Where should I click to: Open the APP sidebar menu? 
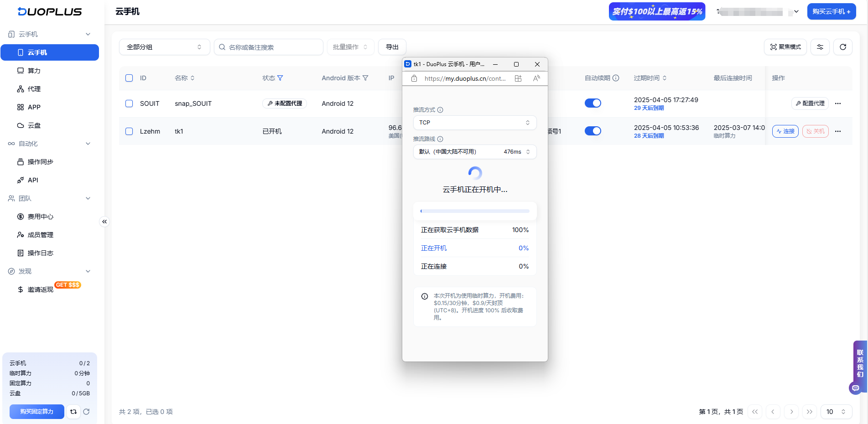click(x=50, y=107)
